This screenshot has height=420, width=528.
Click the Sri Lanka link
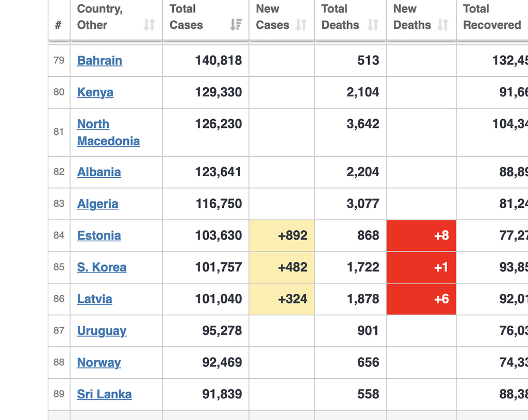point(104,394)
